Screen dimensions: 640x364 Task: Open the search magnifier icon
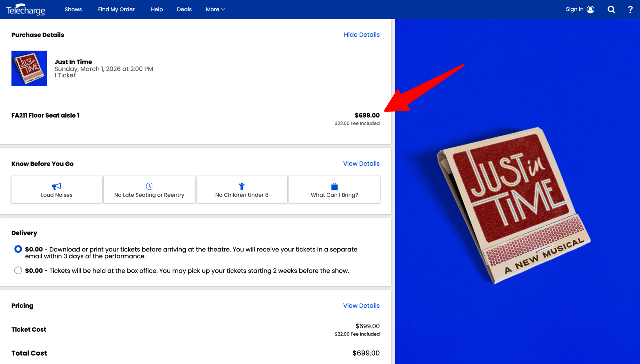coord(611,10)
